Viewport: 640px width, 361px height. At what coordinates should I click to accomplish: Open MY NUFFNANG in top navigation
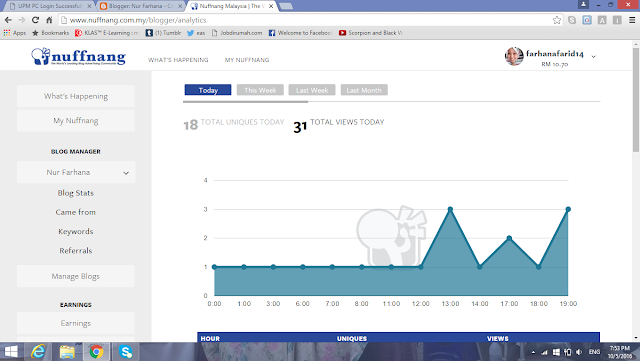(247, 60)
